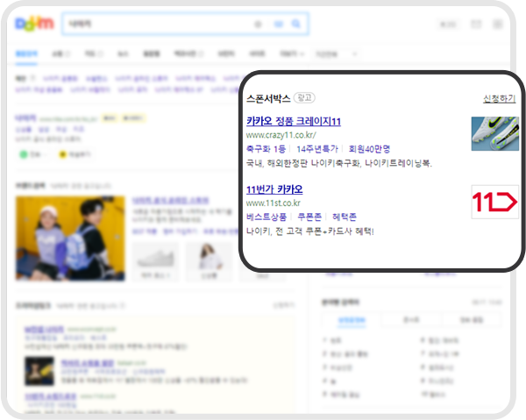This screenshot has width=526, height=420.
Task: Open the 카카오 정품 크레이지11 ad title
Action: tap(294, 121)
